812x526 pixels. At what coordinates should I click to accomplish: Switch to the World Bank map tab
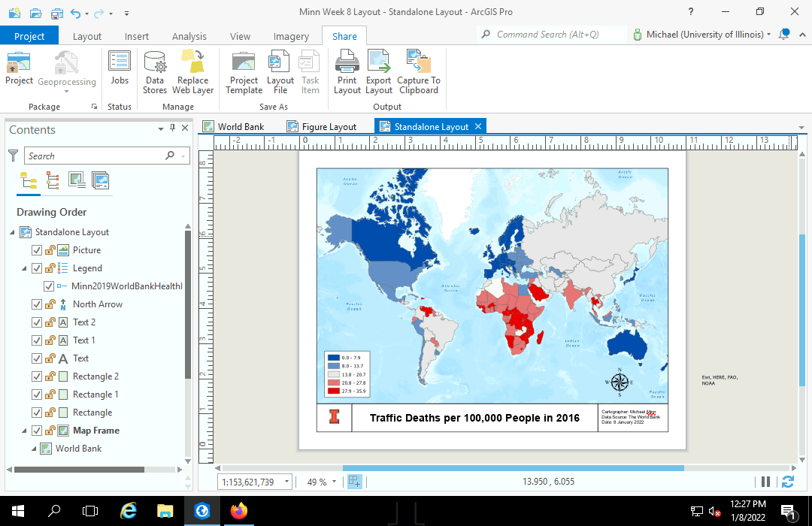(x=234, y=127)
